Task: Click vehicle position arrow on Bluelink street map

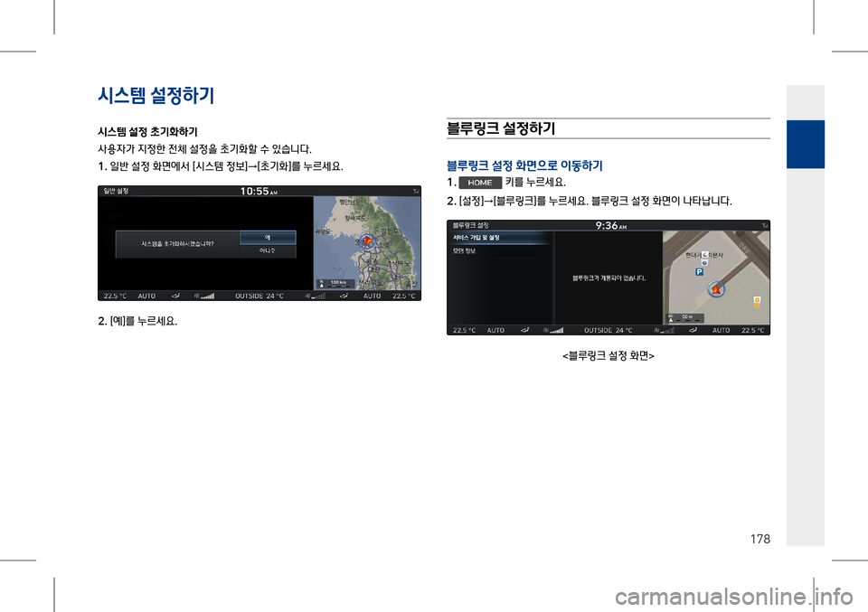Action: coord(716,289)
